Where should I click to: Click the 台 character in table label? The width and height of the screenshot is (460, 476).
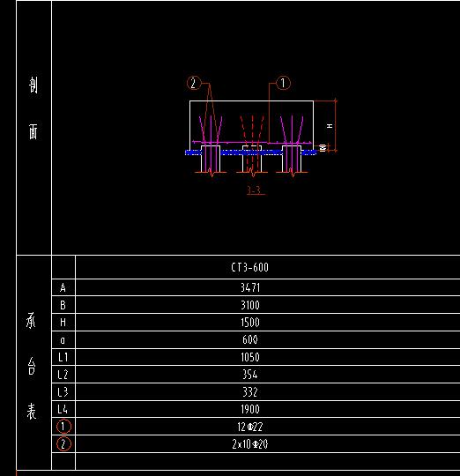coord(32,366)
